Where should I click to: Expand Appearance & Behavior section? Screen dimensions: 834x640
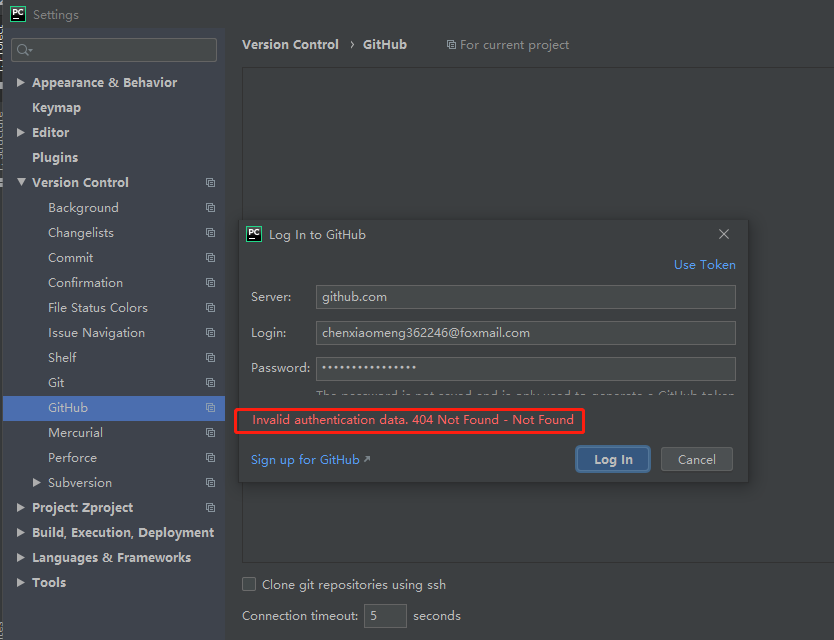tap(21, 82)
